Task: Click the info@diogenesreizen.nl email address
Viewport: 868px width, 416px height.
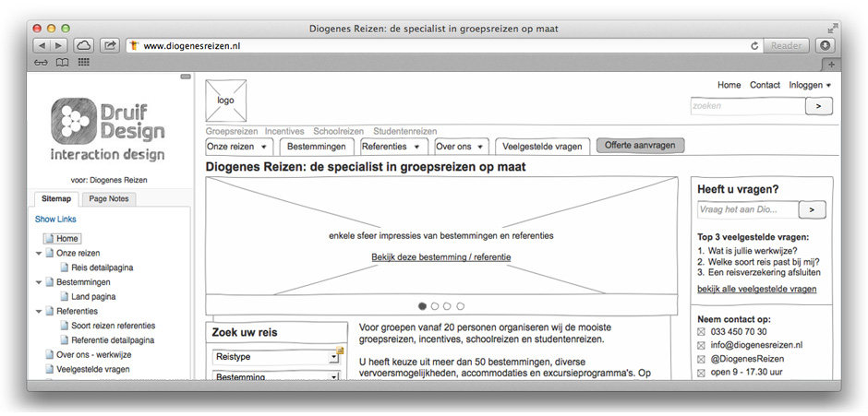Action: 756,345
